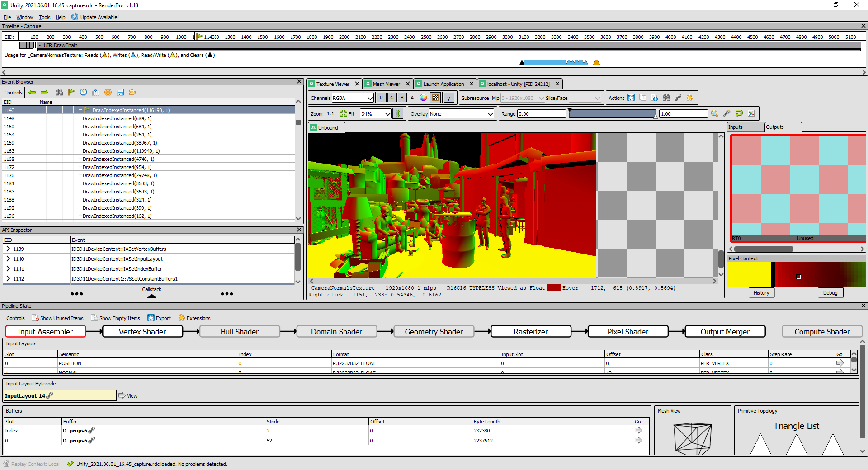868x470 pixels.
Task: Click the magnifier auto-fit range icon
Action: (714, 113)
